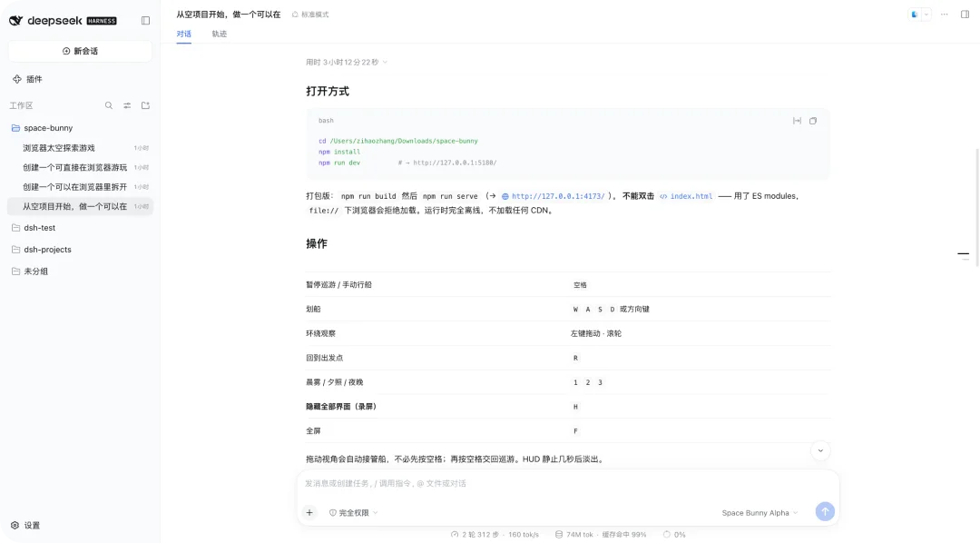Screen dimensions: 980x543
Task: Click the DeepSeek whale logo
Action: pos(16,21)
